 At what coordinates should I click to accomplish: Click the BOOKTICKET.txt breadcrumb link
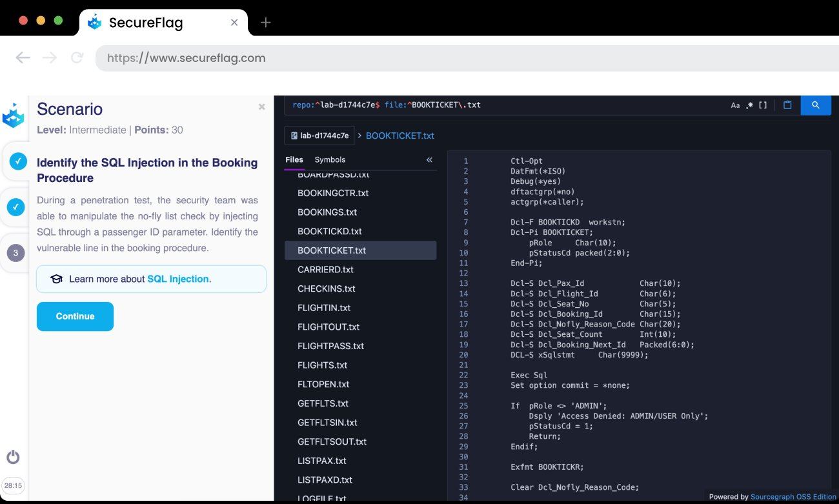(x=400, y=136)
